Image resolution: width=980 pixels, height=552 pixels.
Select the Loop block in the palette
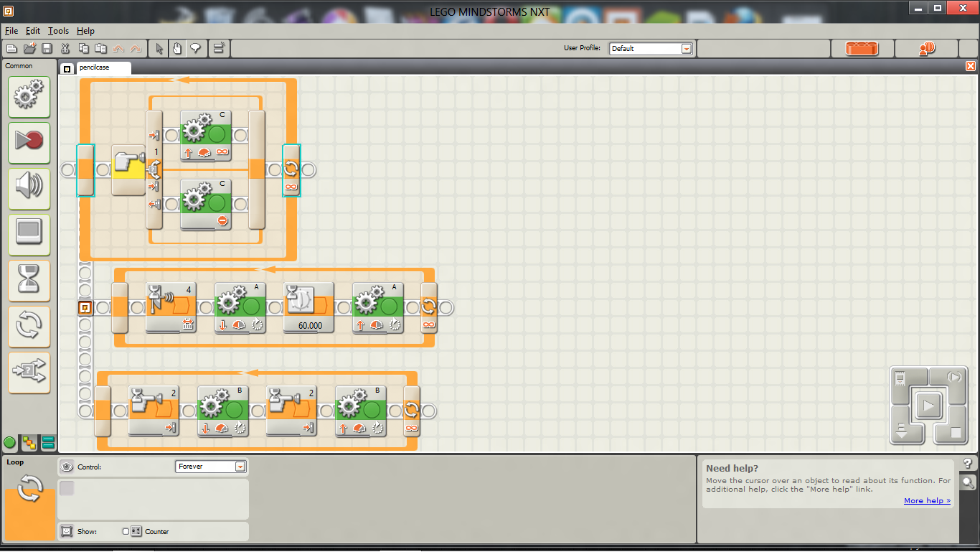pos(29,327)
